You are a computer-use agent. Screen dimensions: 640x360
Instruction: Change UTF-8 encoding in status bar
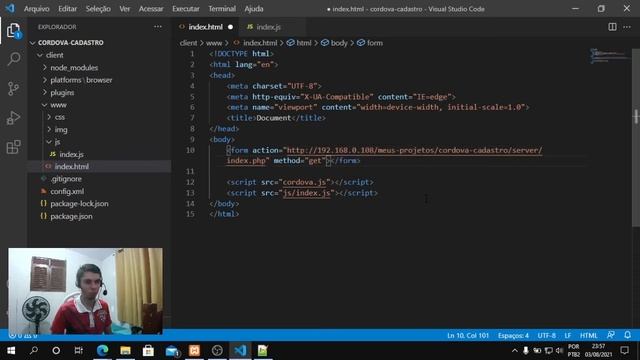tap(547, 336)
